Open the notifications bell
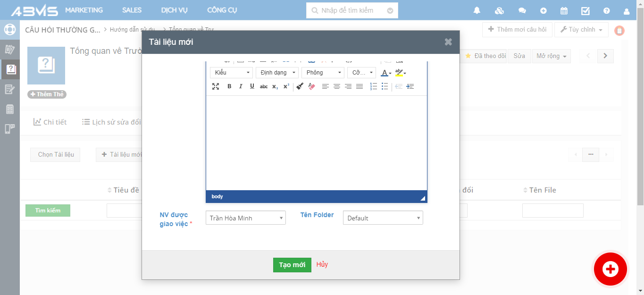This screenshot has width=644, height=295. 477,10
